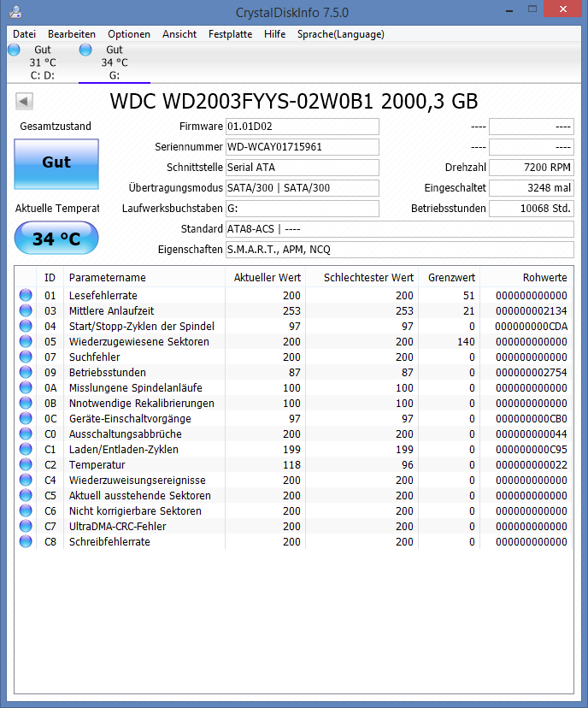
Task: Click the Aktueller Wert column header
Action: pos(265,277)
